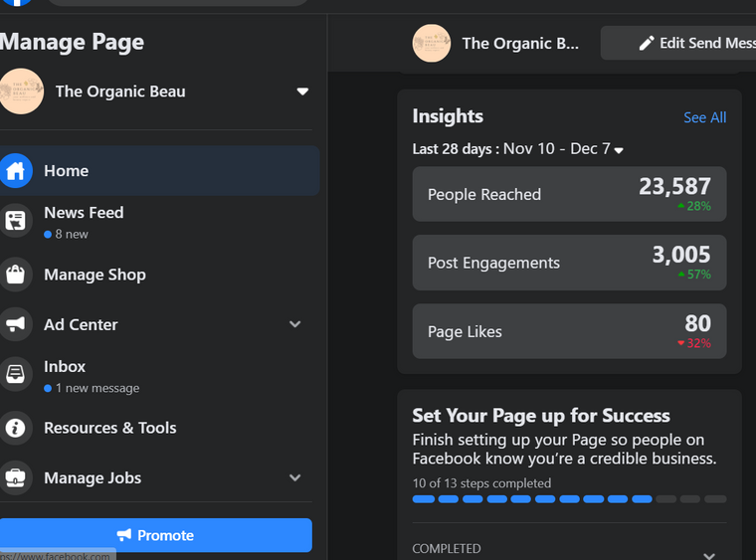756x560 pixels.
Task: Click the Home house icon
Action: [x=16, y=171]
